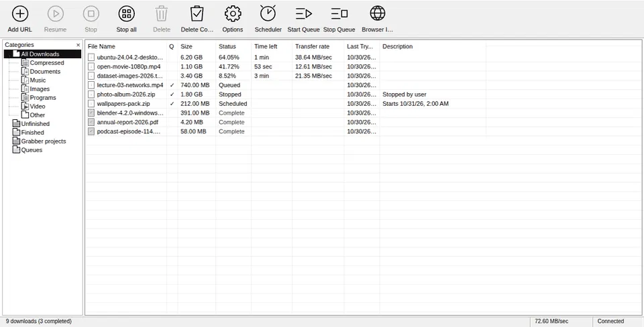Click file icon of open-movie-1080p.mp4 row
644x327 pixels.
tap(91, 66)
